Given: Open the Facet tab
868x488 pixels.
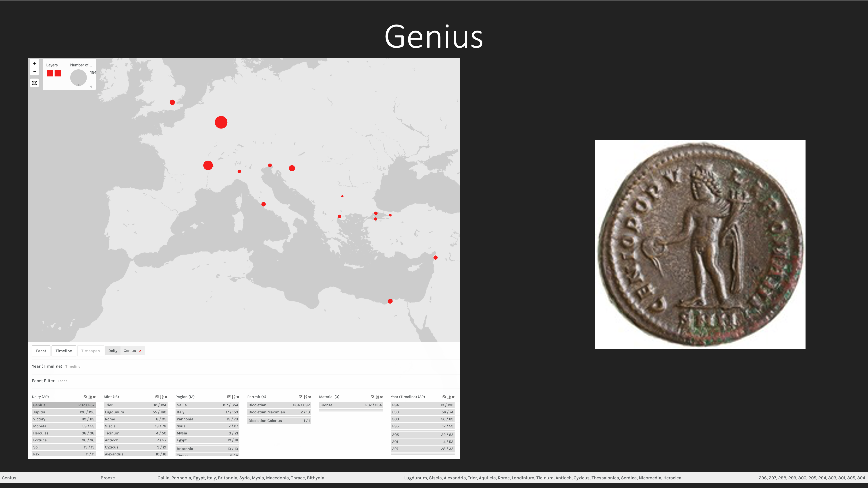Looking at the screenshot, I should point(41,351).
